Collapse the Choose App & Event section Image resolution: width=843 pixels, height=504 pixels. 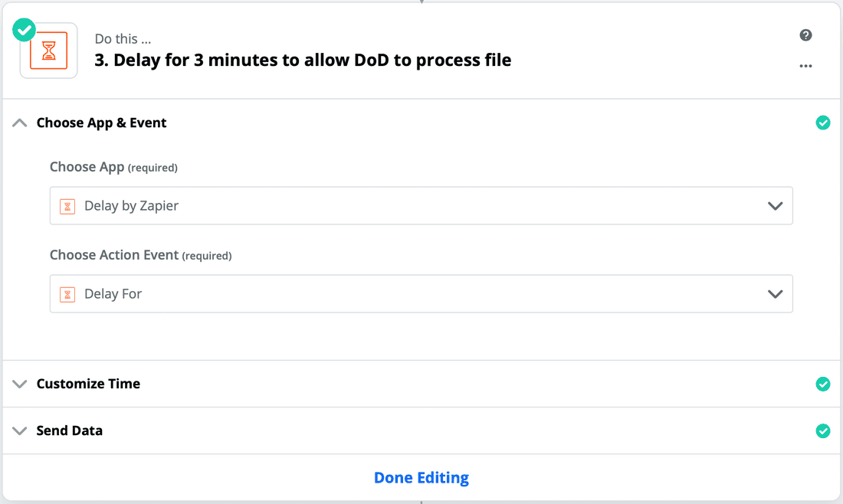point(20,123)
